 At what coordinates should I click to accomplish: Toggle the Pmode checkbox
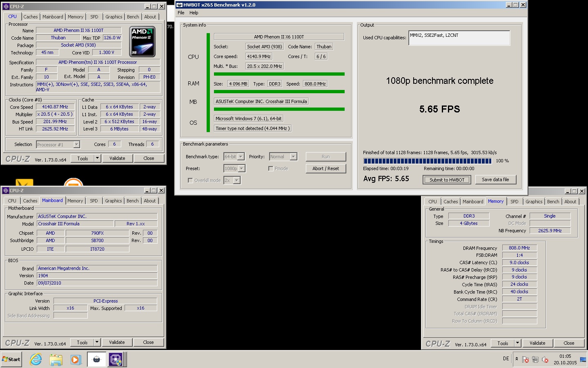[x=271, y=168]
